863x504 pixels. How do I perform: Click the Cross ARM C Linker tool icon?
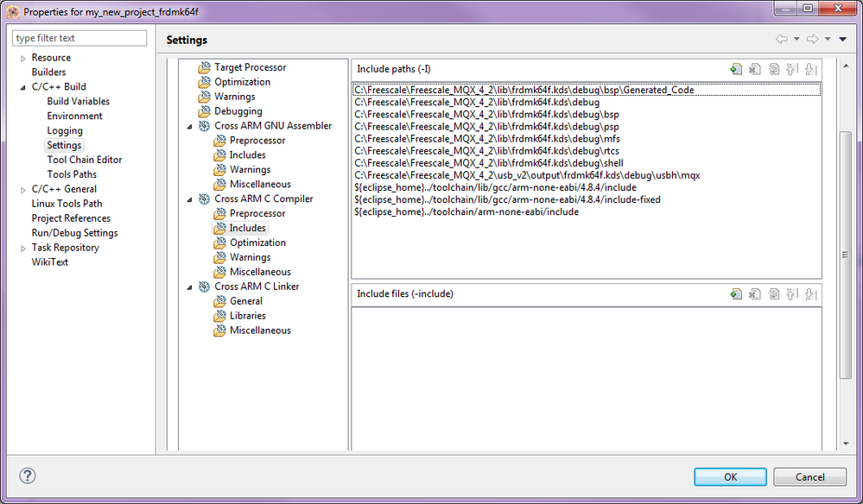click(204, 287)
